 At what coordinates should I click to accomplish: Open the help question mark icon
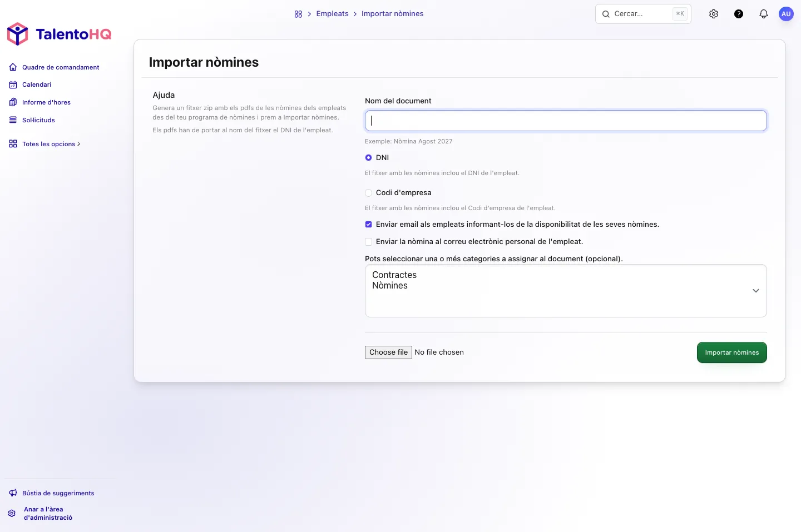[x=739, y=14]
